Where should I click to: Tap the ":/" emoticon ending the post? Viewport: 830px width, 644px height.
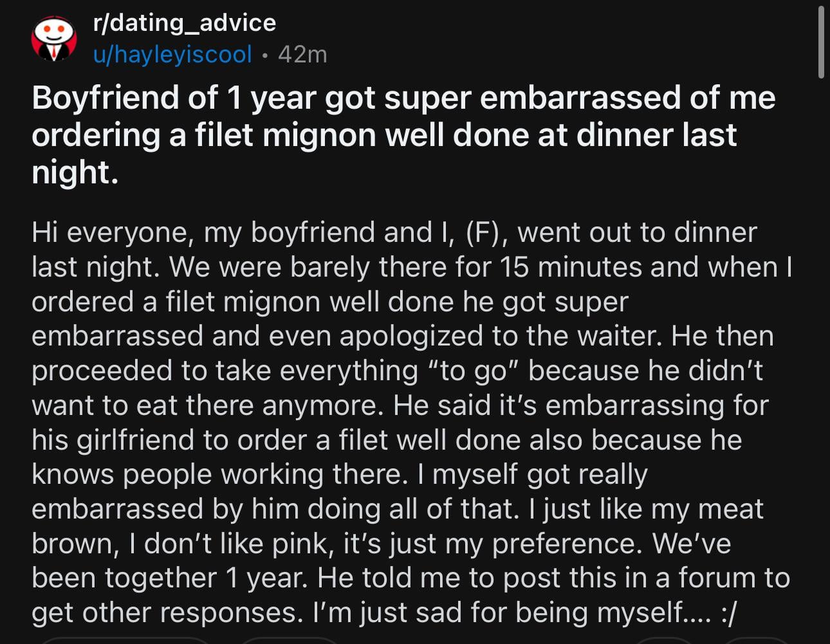728,612
